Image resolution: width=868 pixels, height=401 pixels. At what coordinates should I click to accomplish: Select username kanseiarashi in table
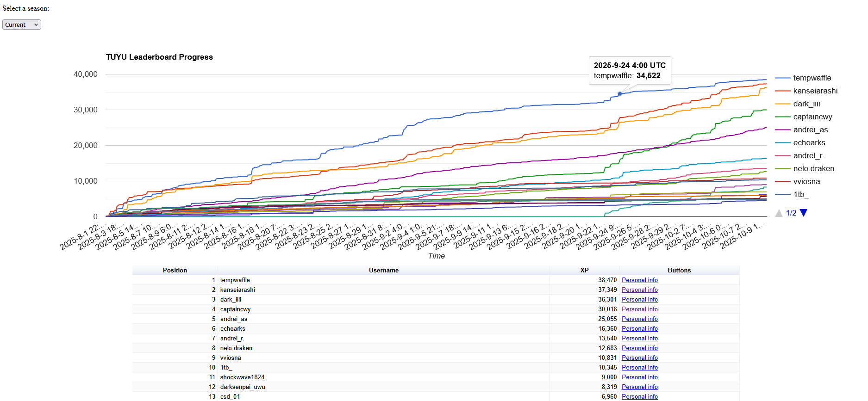coord(237,290)
